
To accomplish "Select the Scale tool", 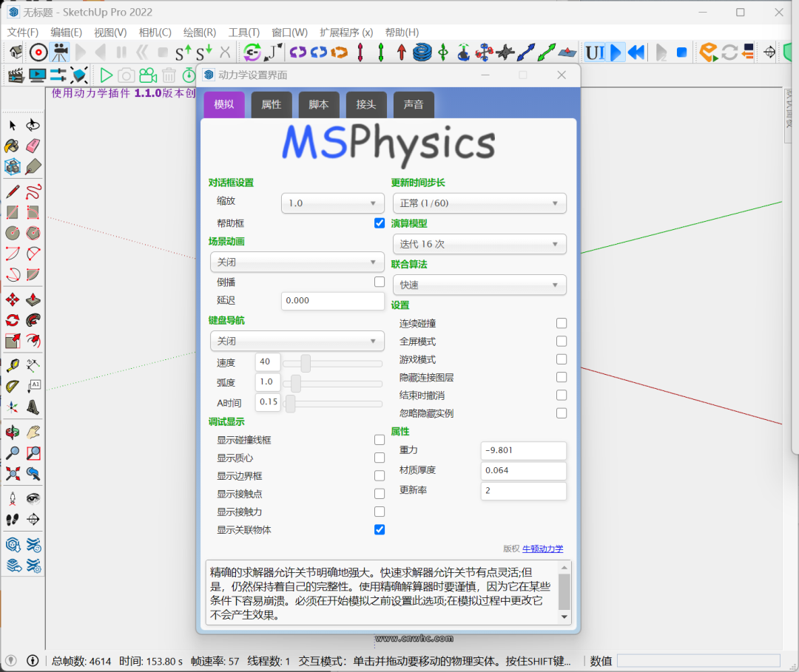I will coord(13,341).
